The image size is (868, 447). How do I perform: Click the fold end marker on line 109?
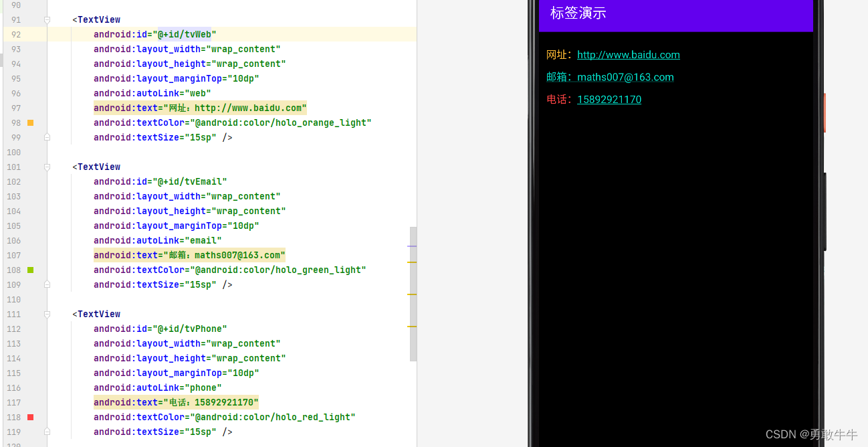click(47, 284)
